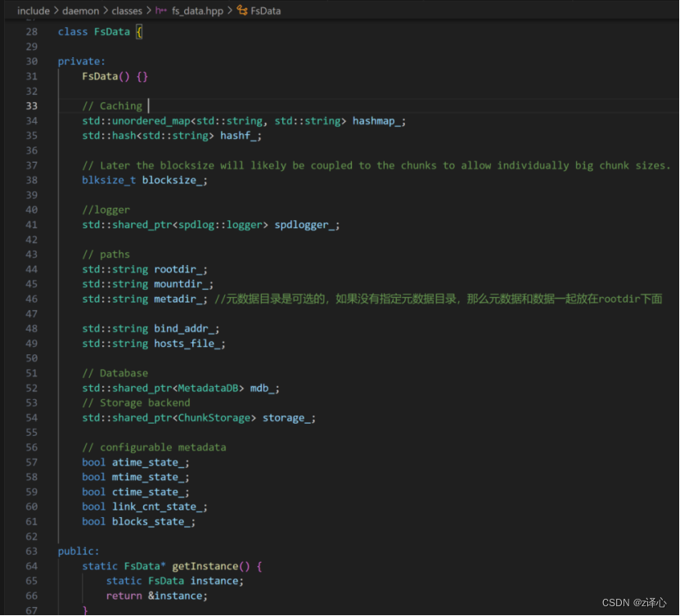Click line number 63 beside public:

click(31, 551)
